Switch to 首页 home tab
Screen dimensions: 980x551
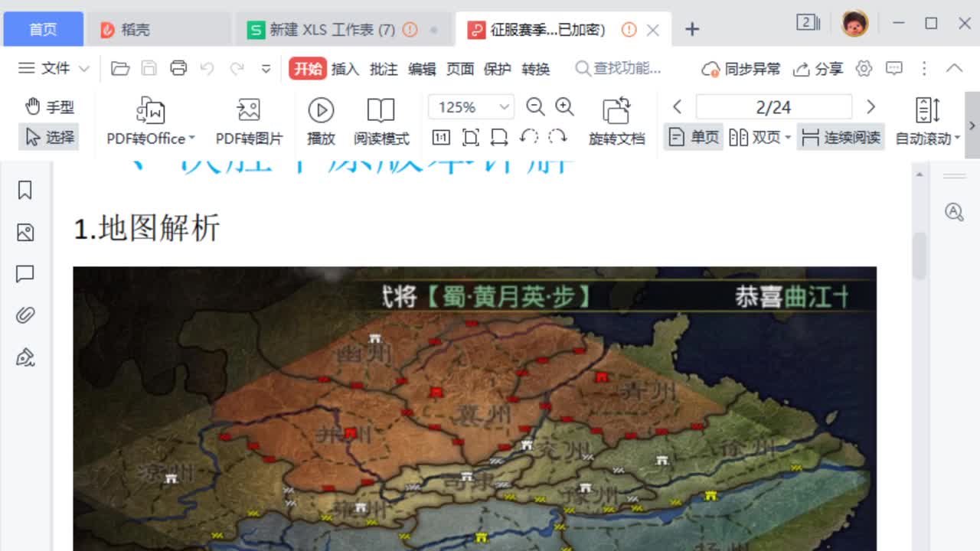point(43,29)
